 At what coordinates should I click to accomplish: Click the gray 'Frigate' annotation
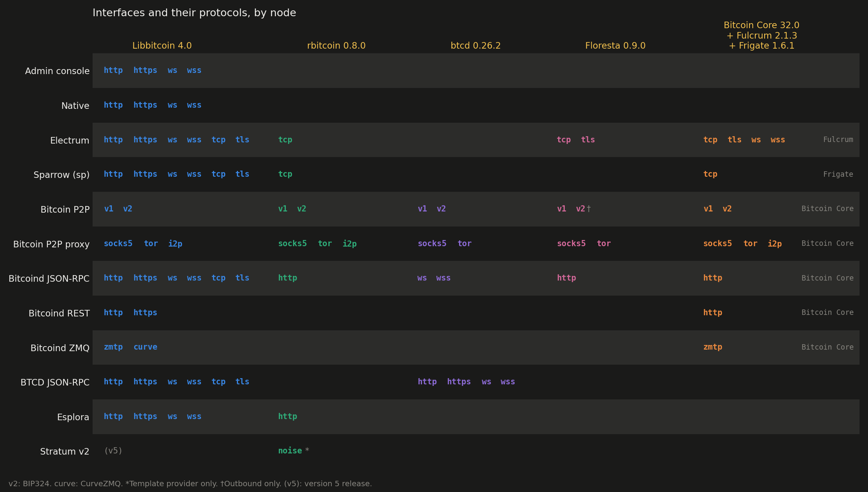click(x=838, y=174)
